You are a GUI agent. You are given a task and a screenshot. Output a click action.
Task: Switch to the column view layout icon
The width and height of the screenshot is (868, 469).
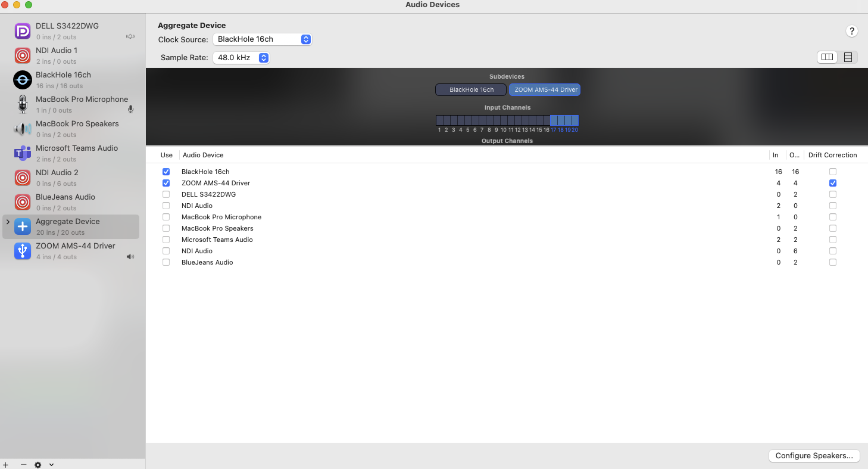click(x=827, y=57)
